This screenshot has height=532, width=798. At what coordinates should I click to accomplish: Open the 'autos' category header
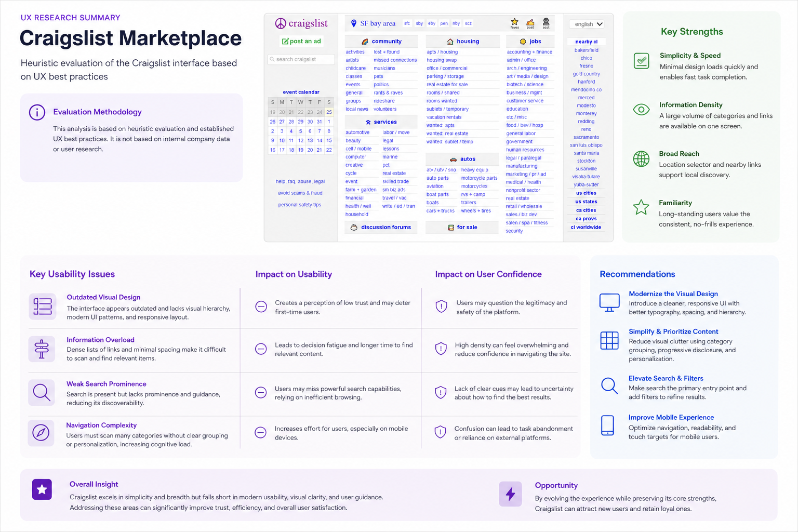click(463, 159)
